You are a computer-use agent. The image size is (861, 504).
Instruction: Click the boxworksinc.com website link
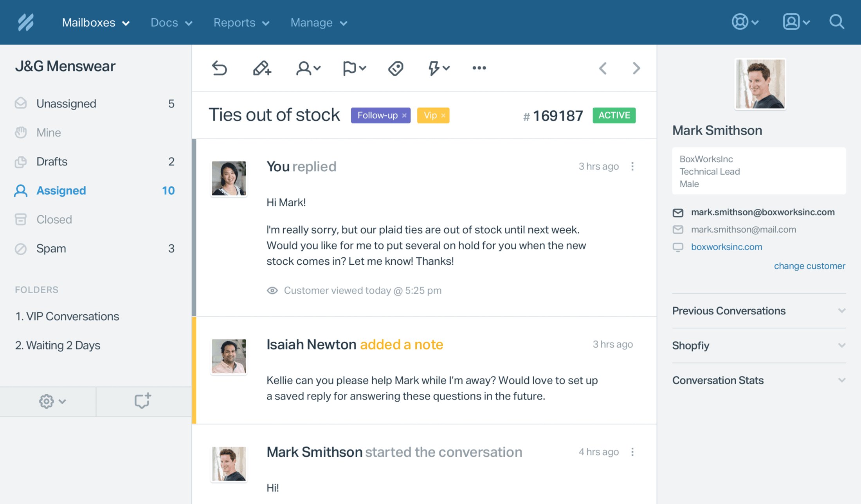coord(726,246)
